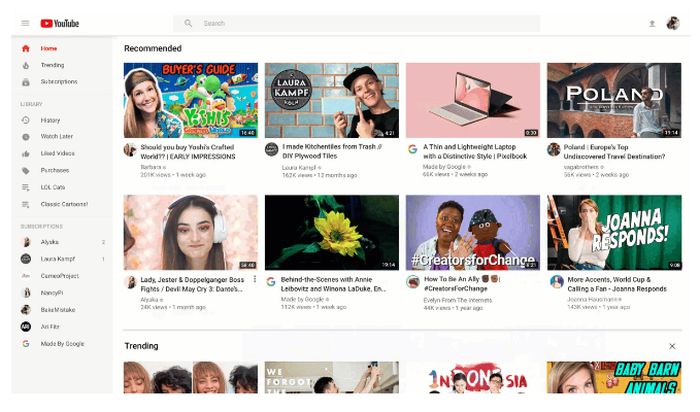Play Pixelbook laptop video thumbnail
Viewport: 700px width, 412px height.
point(473,100)
